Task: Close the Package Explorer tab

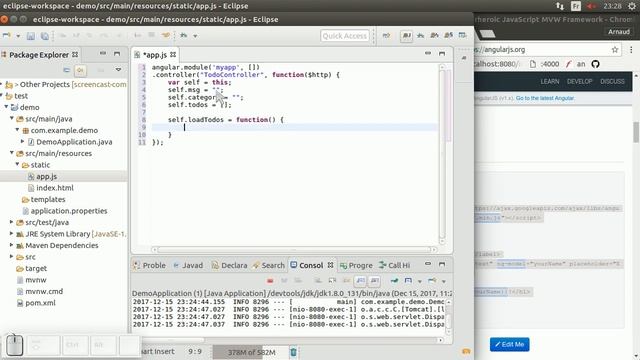Action: [75, 54]
